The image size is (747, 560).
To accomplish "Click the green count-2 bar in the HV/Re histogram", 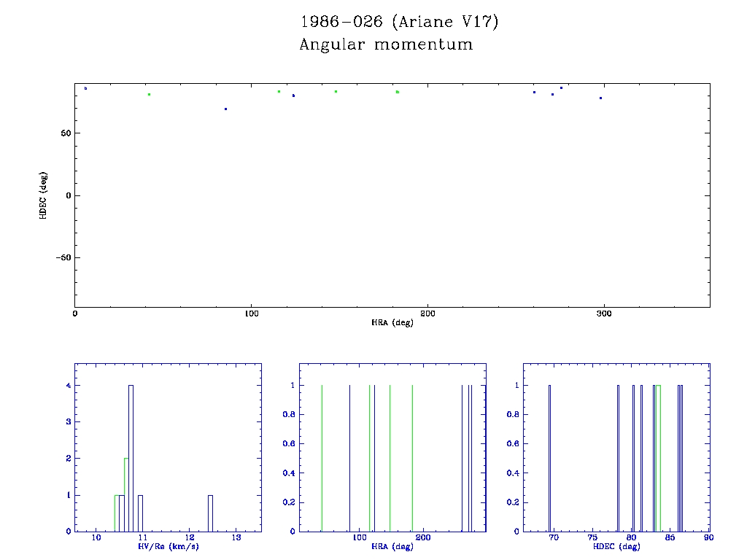I will click(x=126, y=495).
